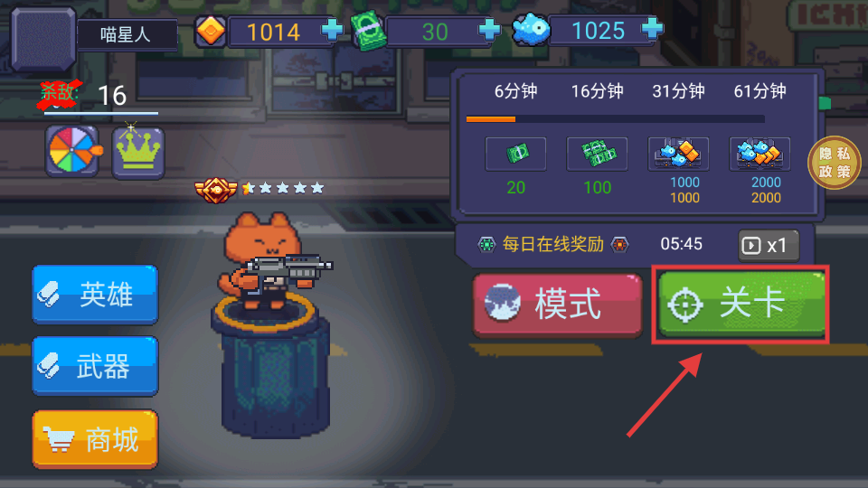Open the 英雄 heroes menu
868x488 pixels.
(x=95, y=295)
